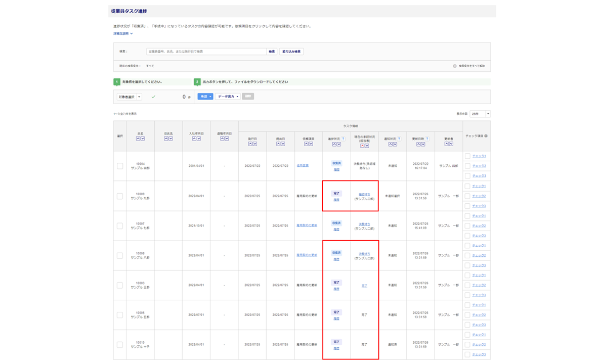This screenshot has width=601, height=364.
Task: Select the row checkbox for employee 10009
Action: [120, 196]
